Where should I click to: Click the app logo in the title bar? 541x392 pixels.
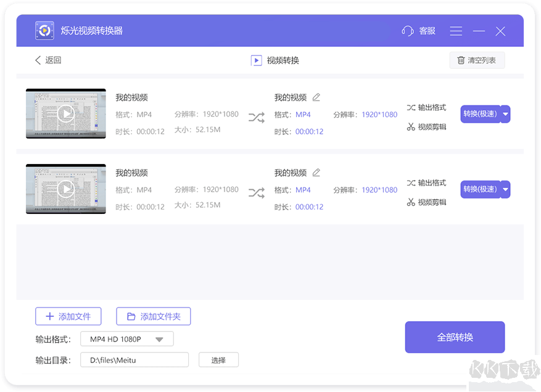pos(44,30)
